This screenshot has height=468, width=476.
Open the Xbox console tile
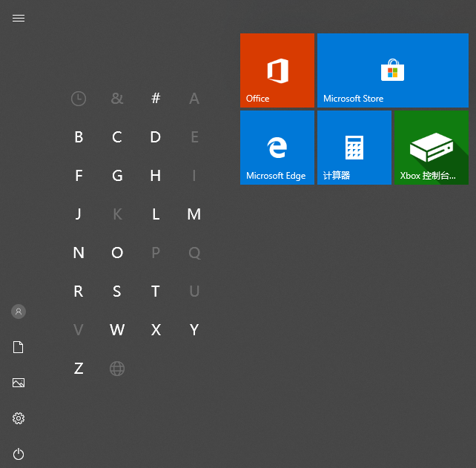click(x=431, y=148)
